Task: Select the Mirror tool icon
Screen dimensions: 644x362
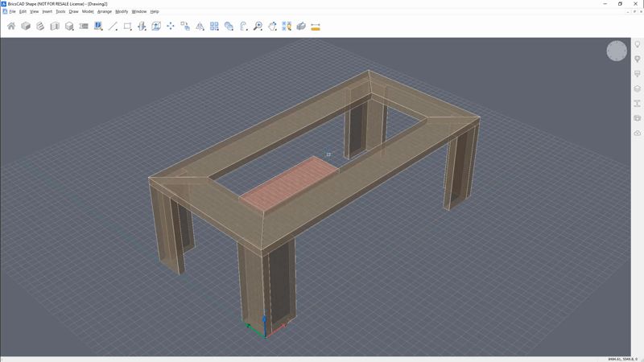Action: (x=200, y=27)
